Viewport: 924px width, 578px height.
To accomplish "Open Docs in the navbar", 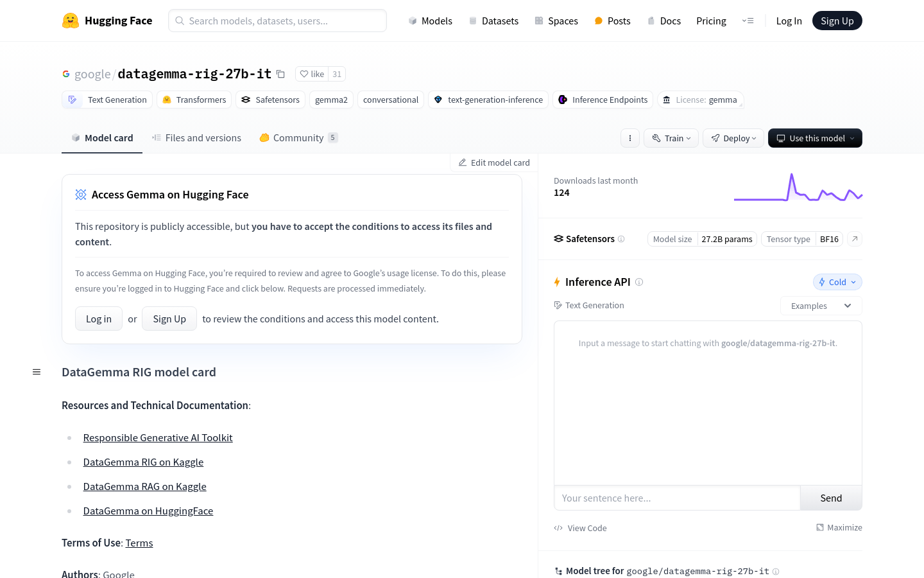I will click(663, 21).
